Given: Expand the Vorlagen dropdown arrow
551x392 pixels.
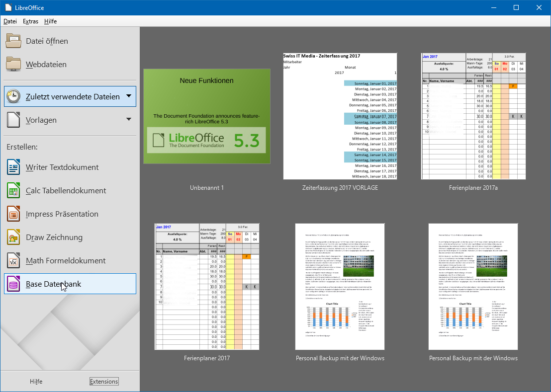Looking at the screenshot, I should tap(129, 119).
